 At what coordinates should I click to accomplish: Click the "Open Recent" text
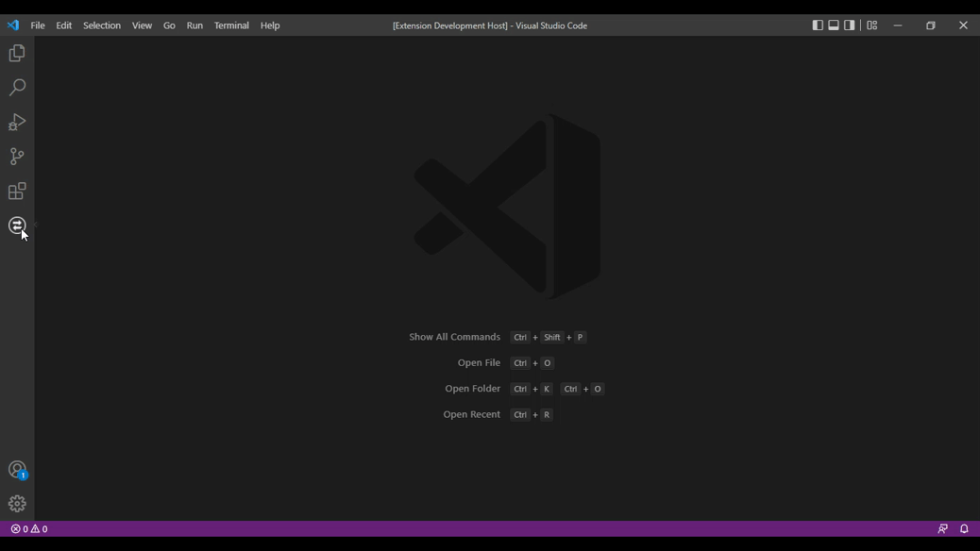(x=471, y=414)
